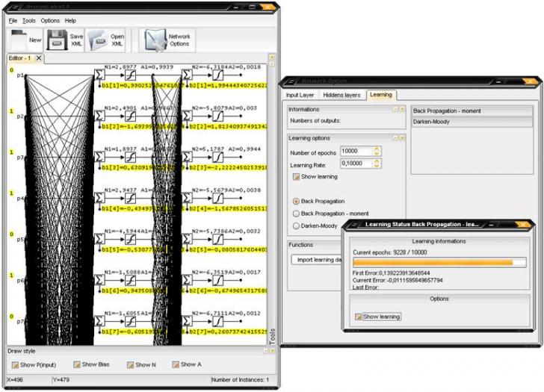The width and height of the screenshot is (544, 392).
Task: Open the Tools menu
Action: coord(28,20)
